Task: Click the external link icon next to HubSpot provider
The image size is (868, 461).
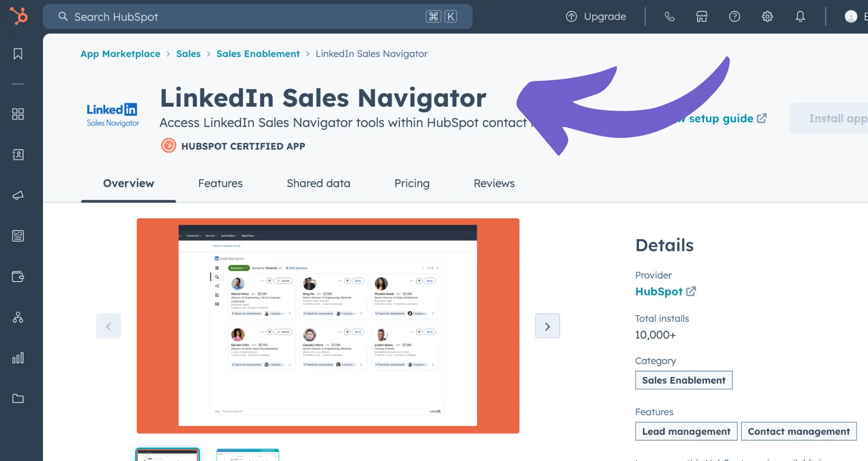Action: [691, 292]
